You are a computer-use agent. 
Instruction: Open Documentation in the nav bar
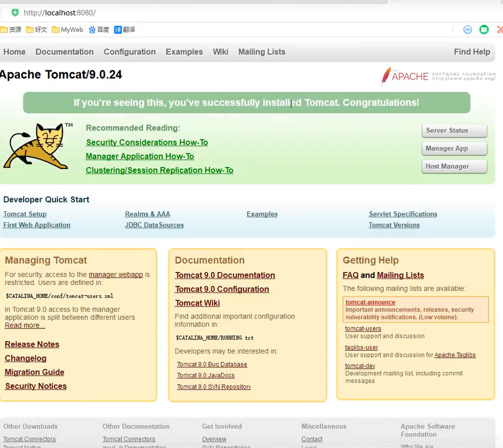pyautogui.click(x=64, y=52)
